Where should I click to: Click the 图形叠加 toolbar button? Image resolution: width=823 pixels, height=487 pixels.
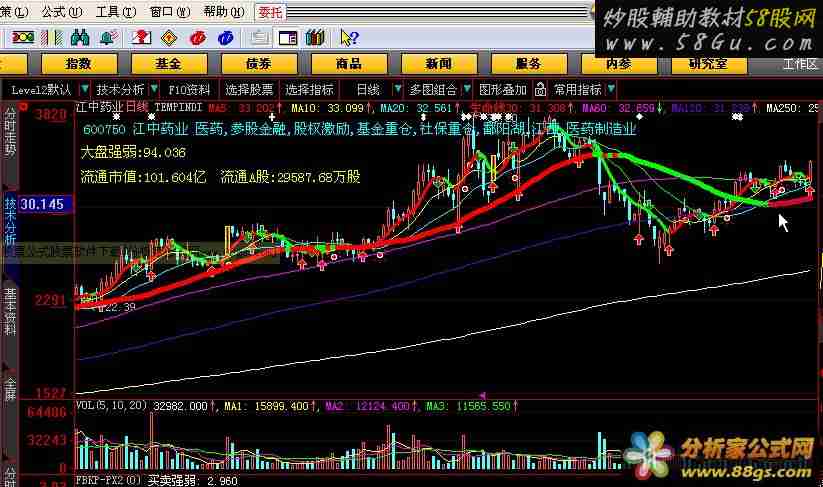pyautogui.click(x=503, y=90)
